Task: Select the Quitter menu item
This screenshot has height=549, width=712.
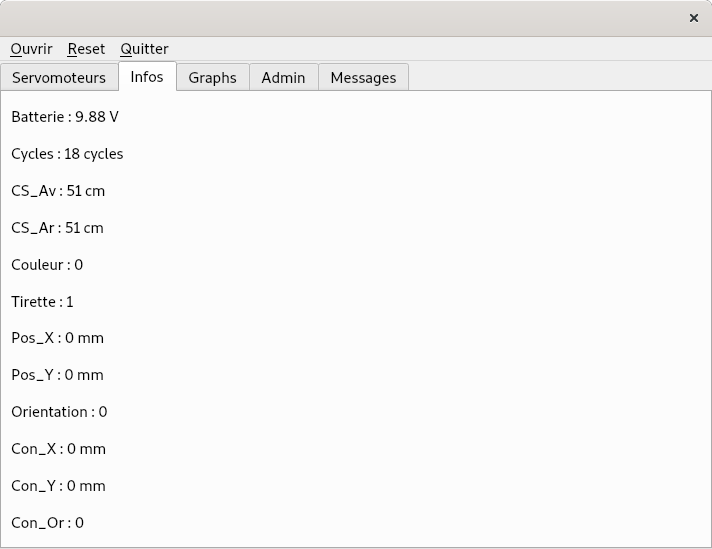Action: (144, 49)
